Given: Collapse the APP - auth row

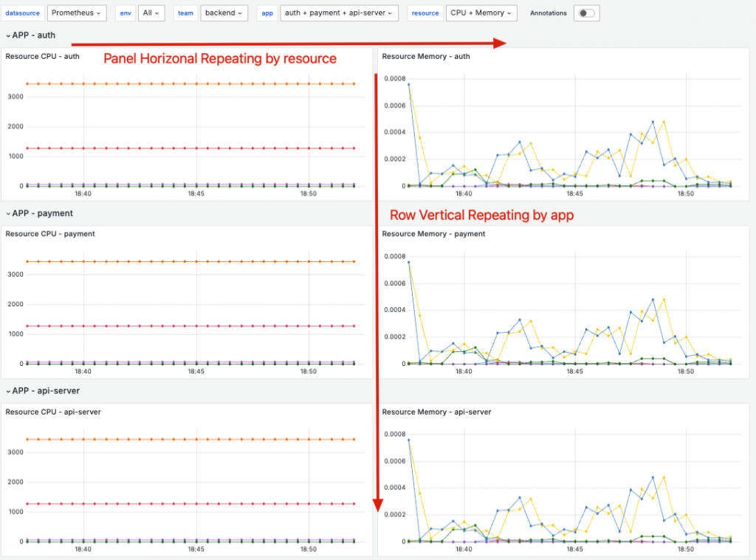Looking at the screenshot, I should [31, 35].
